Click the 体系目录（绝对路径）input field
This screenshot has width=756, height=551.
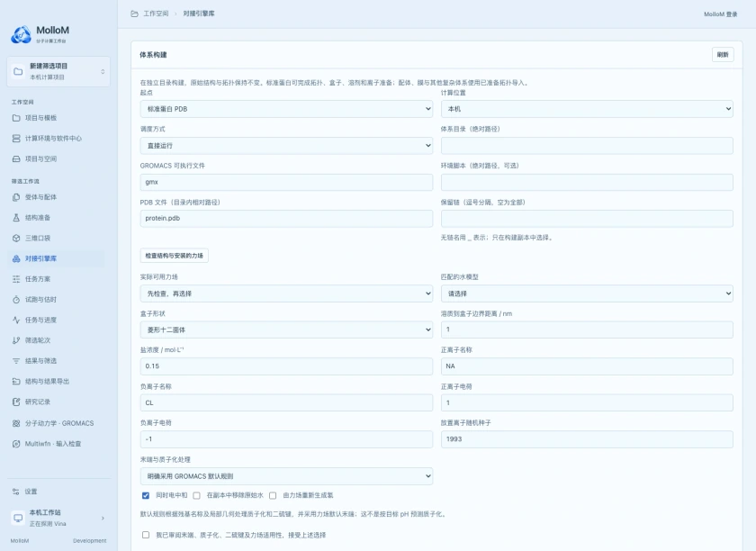click(587, 146)
